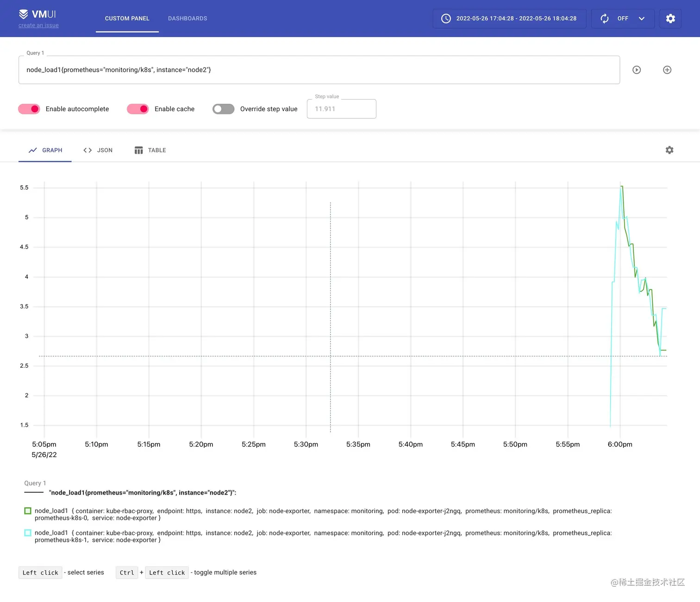Toggle the cyan color swatch for prometheus-k8s-1
700x602 pixels.
coord(27,533)
